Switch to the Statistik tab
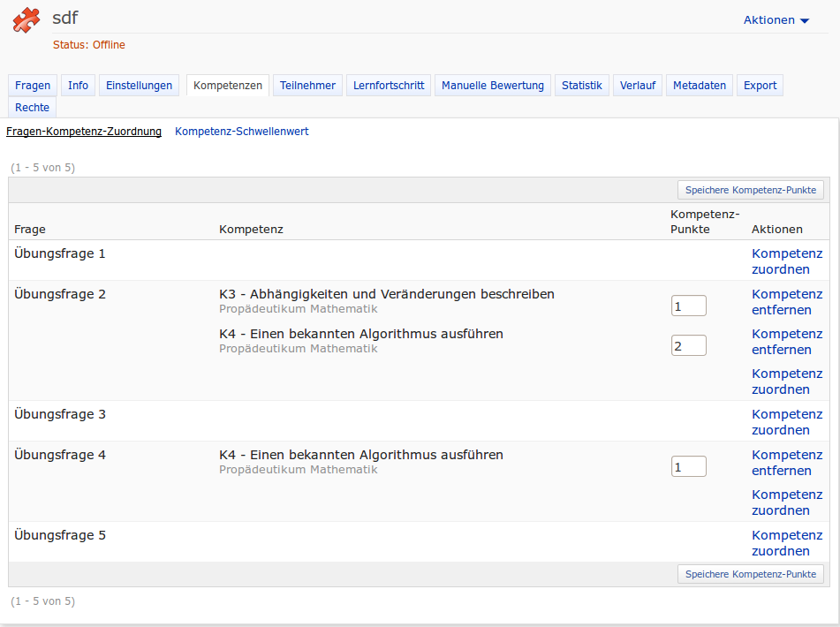The image size is (840, 627). [x=581, y=86]
